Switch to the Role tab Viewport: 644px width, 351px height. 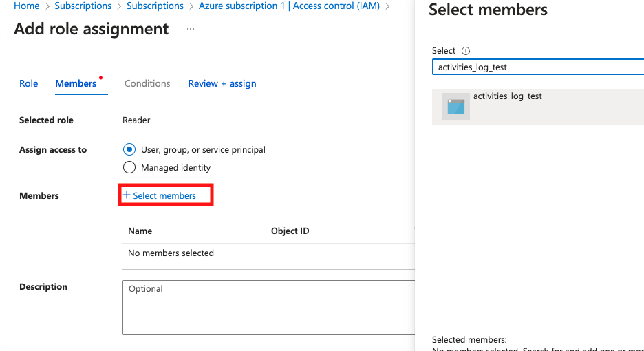pos(28,83)
